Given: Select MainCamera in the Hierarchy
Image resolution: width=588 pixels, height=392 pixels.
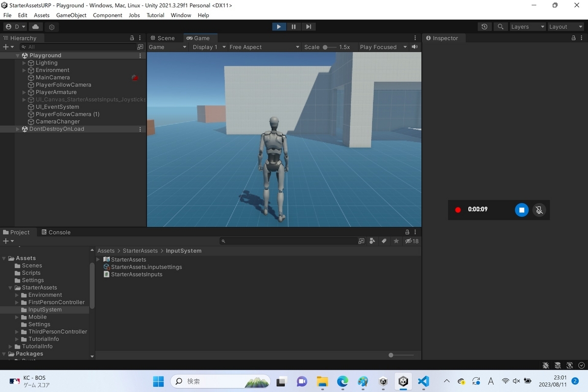Looking at the screenshot, I should point(52,77).
